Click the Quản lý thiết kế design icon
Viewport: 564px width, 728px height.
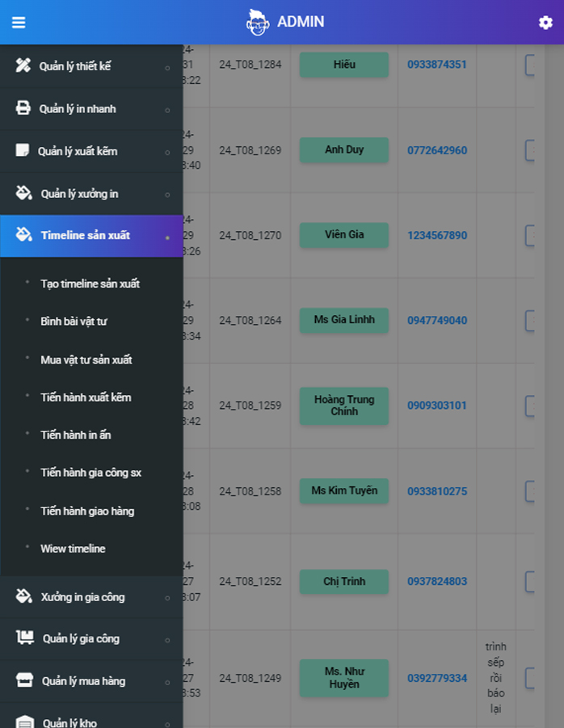point(23,66)
